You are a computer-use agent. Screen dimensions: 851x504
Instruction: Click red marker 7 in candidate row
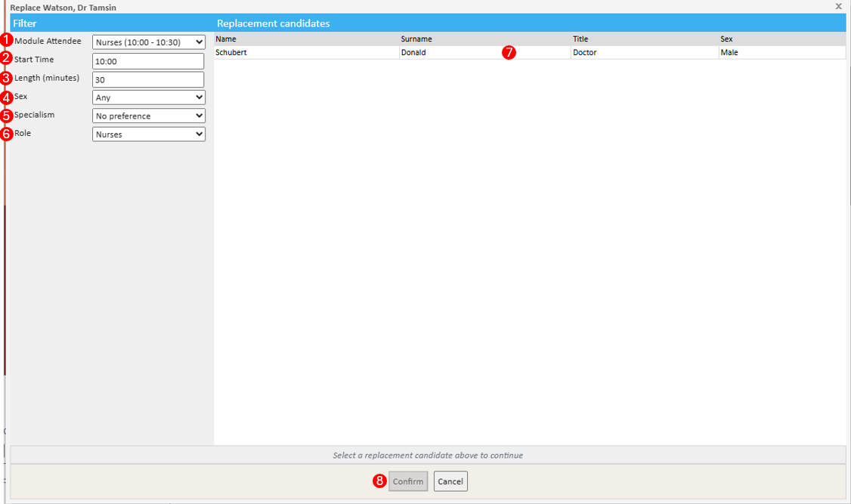click(x=509, y=53)
